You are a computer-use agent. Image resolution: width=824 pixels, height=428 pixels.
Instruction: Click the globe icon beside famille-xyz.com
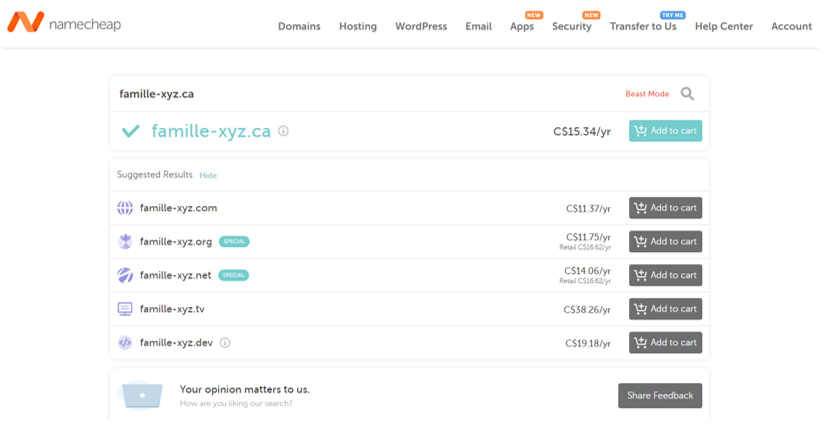pos(125,208)
